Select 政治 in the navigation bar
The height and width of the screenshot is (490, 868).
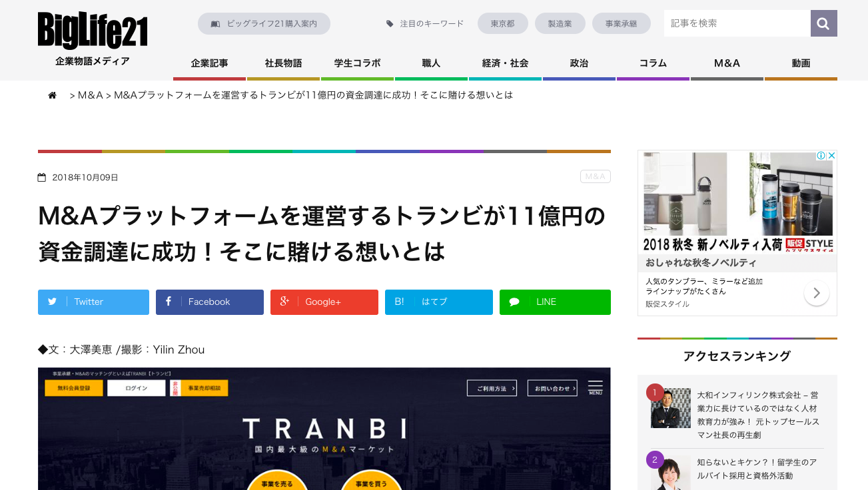(579, 64)
